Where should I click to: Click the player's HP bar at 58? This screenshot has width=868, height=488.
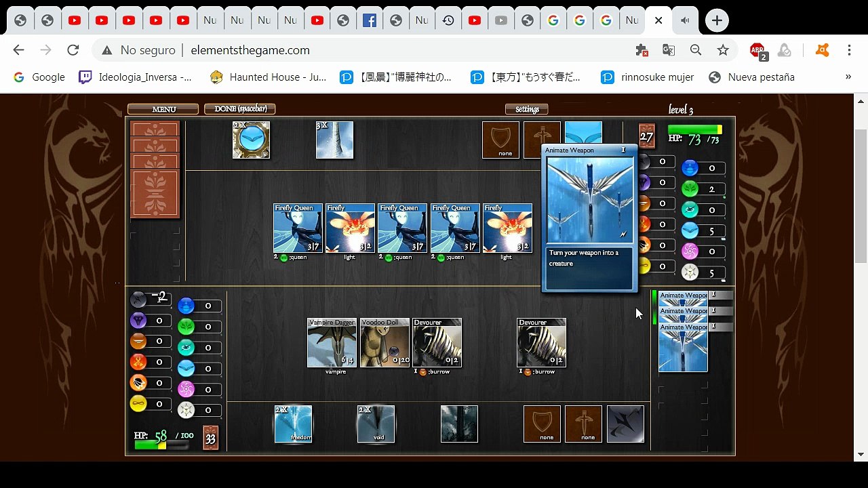[x=161, y=445]
